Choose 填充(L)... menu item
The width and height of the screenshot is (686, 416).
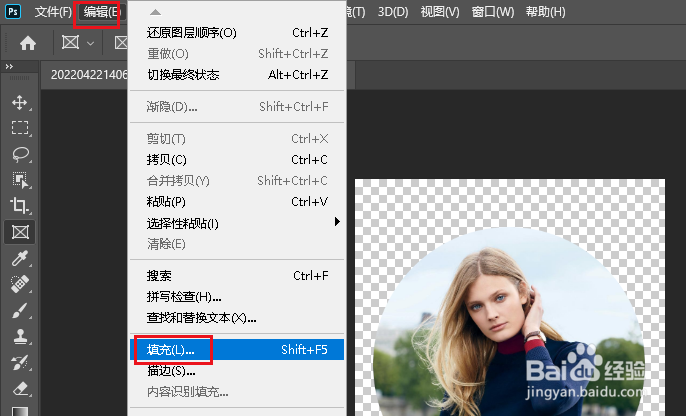(237, 350)
